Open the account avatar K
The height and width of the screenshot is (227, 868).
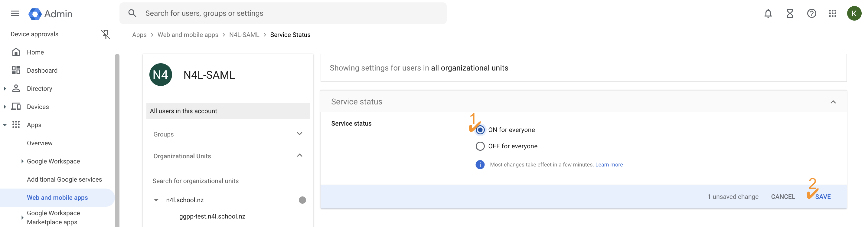pos(854,14)
